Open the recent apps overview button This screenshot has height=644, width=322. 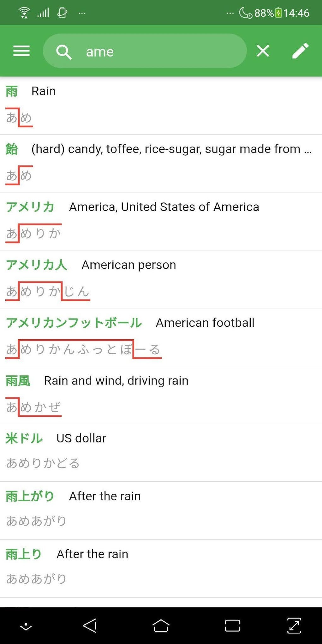(x=232, y=626)
